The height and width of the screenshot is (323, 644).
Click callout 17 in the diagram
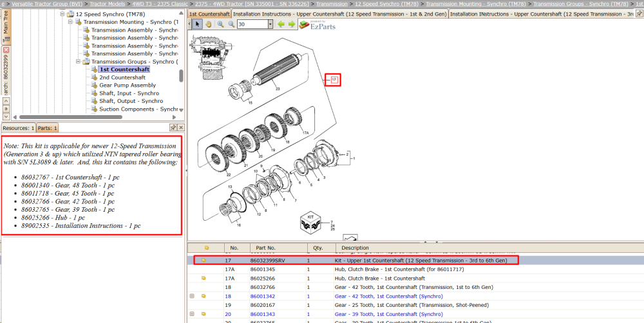(x=334, y=80)
